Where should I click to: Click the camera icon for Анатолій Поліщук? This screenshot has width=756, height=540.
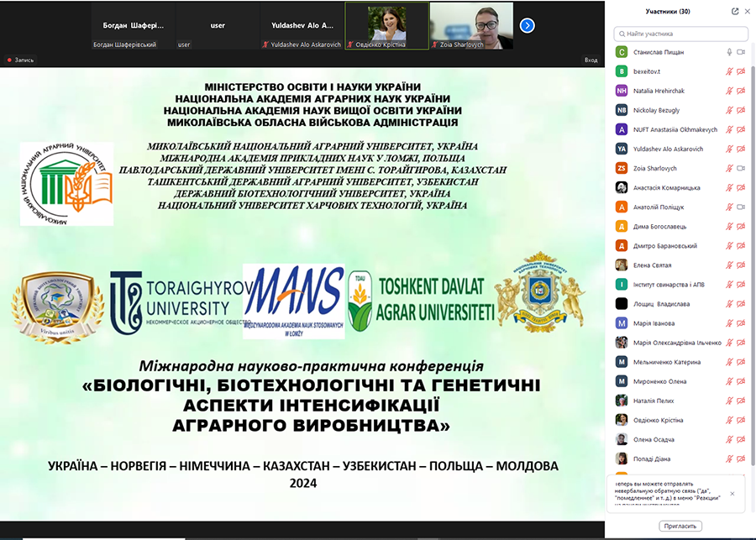[x=741, y=207]
